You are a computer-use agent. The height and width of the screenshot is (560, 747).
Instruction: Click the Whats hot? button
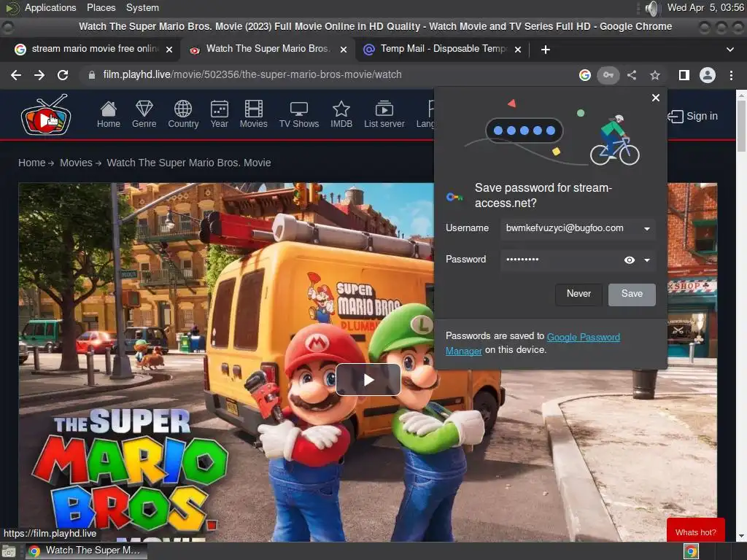[695, 532]
